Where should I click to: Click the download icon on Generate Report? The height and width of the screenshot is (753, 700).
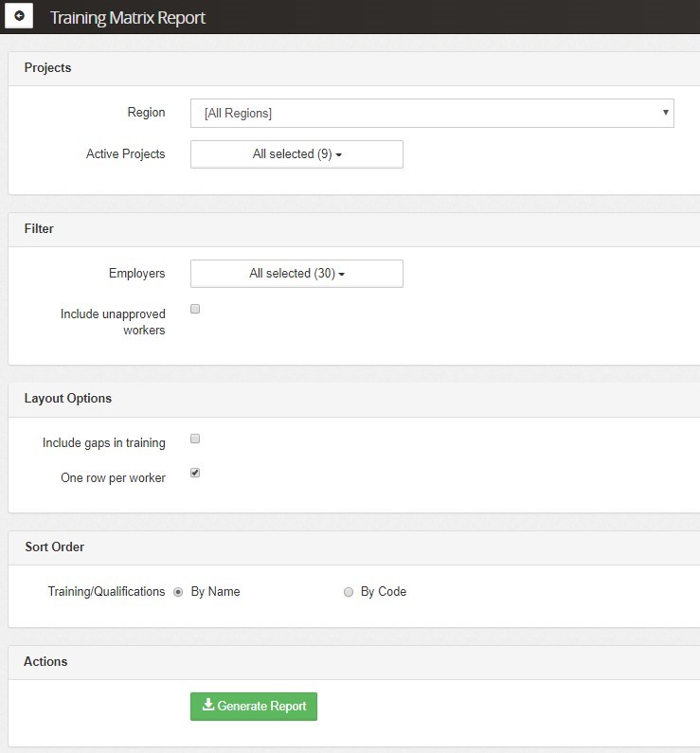(208, 706)
